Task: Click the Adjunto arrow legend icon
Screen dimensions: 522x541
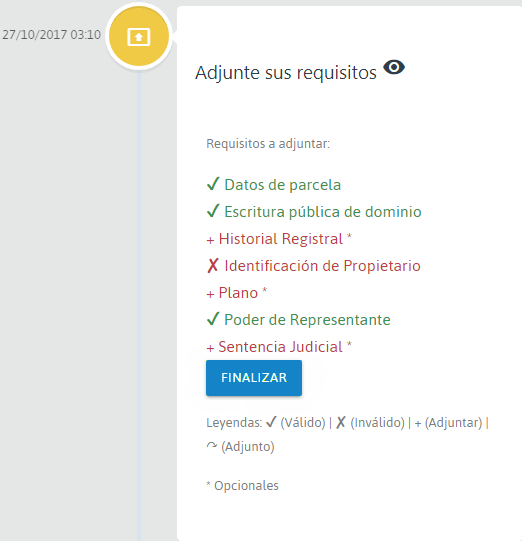Action: (x=212, y=446)
